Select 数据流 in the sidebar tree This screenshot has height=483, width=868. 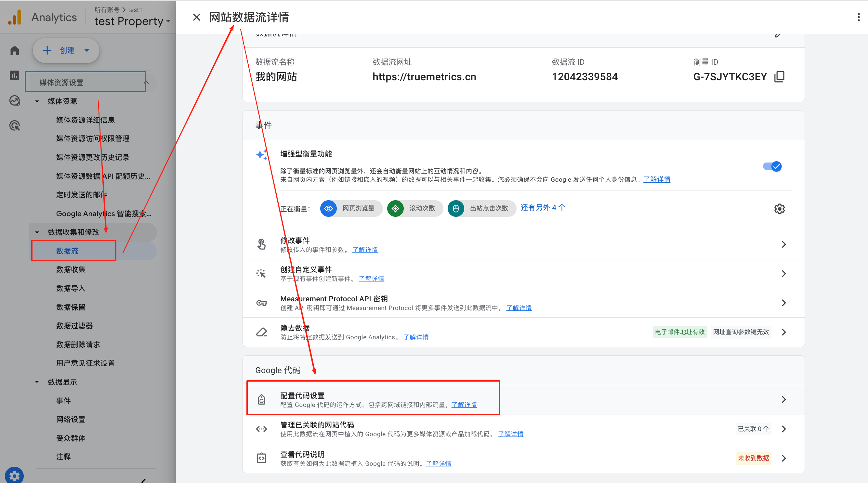[67, 251]
